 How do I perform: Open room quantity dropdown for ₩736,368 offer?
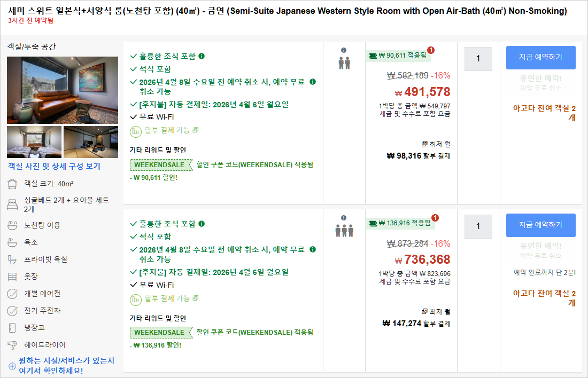478,226
